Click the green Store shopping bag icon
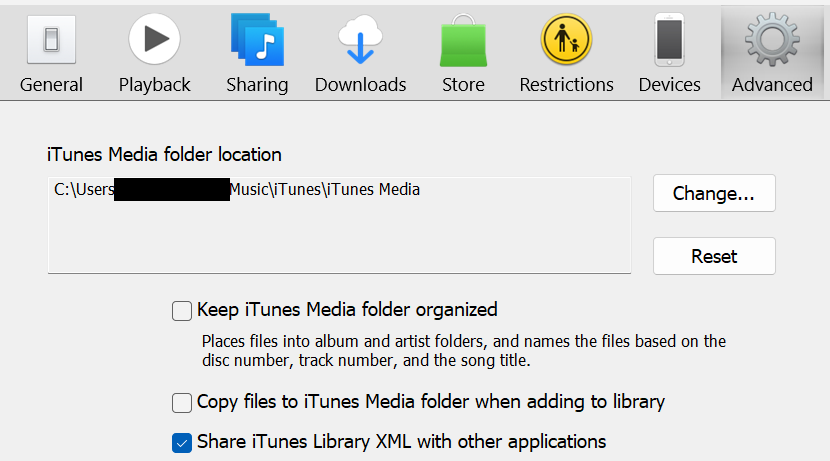This screenshot has width=830, height=461. click(x=463, y=42)
